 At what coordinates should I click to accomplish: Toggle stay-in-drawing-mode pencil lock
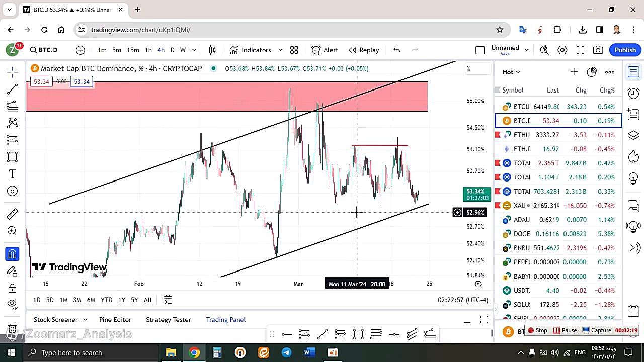(13, 271)
